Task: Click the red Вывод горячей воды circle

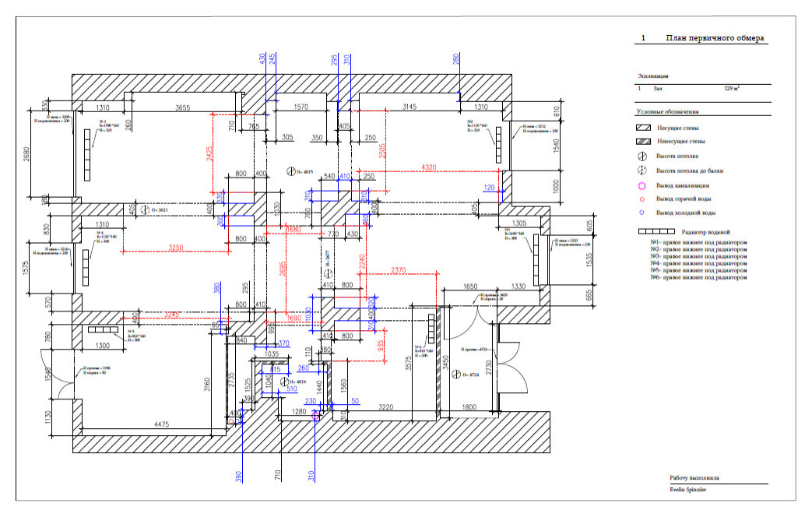Action: tap(643, 199)
